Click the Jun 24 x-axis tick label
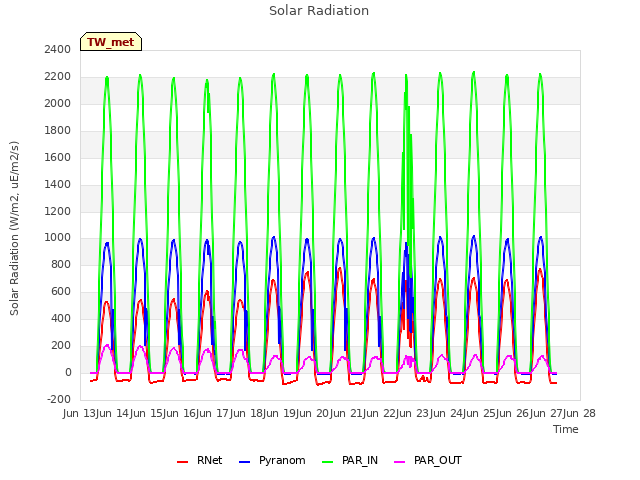 tap(448, 413)
